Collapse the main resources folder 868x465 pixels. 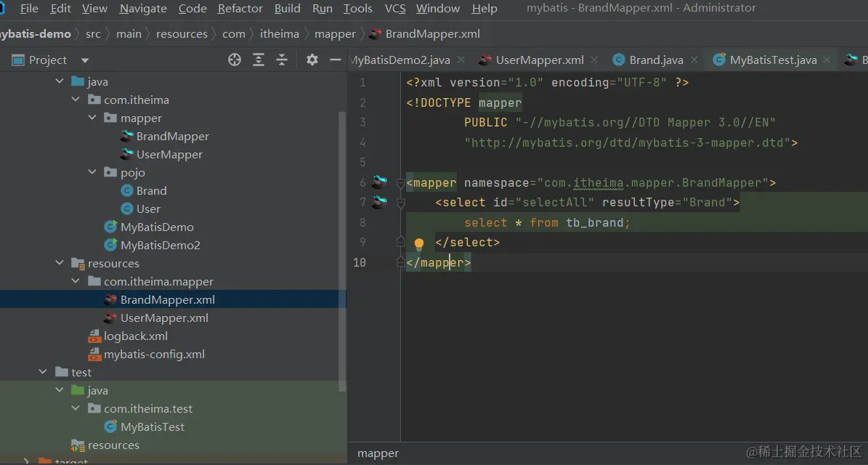(x=60, y=263)
